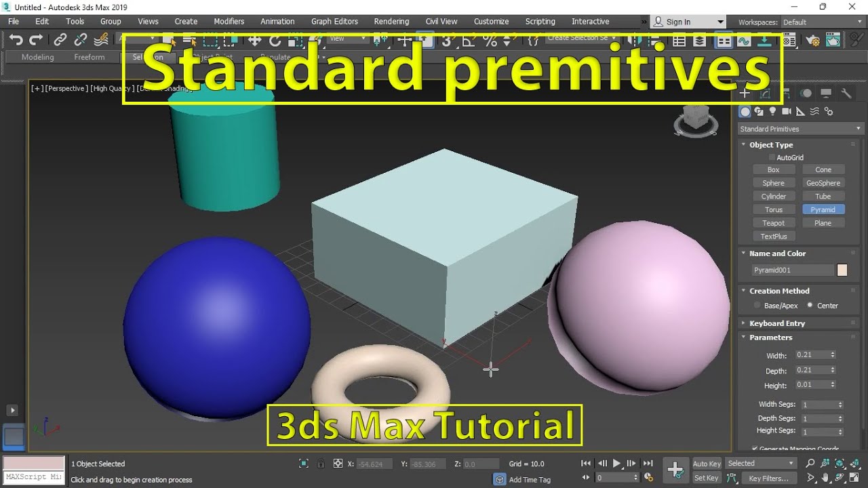Select the Lights category icon in the Create panel

[772, 111]
